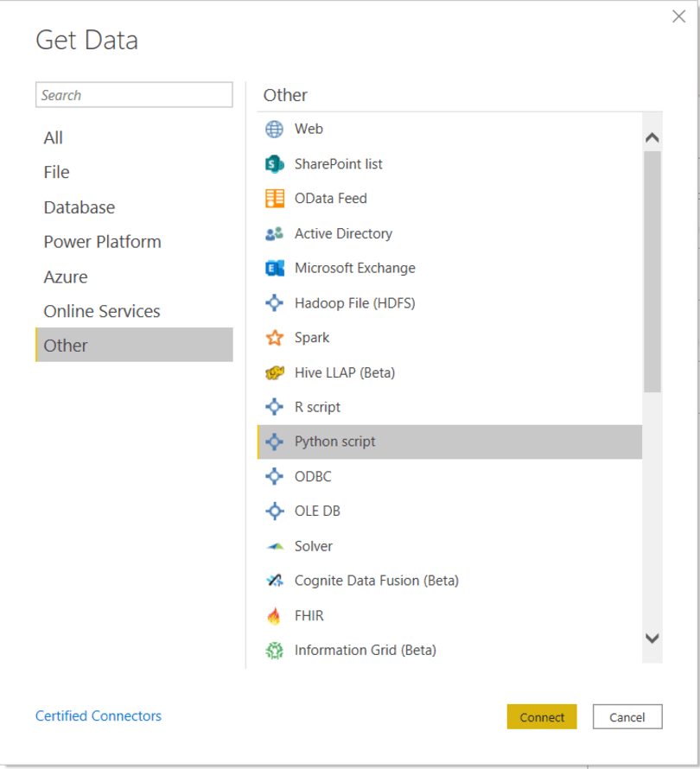Click the FHIR flame icon
Viewport: 700px width, 769px height.
tap(274, 615)
